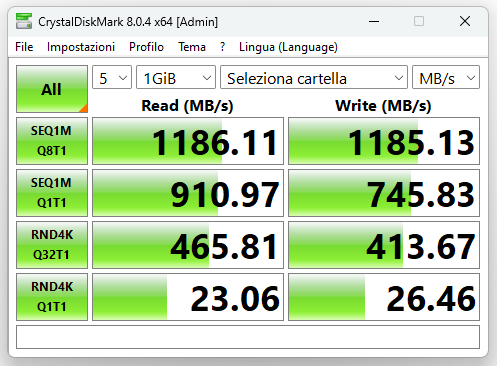
Task: Open the Lingua (Language) menu
Action: [288, 47]
